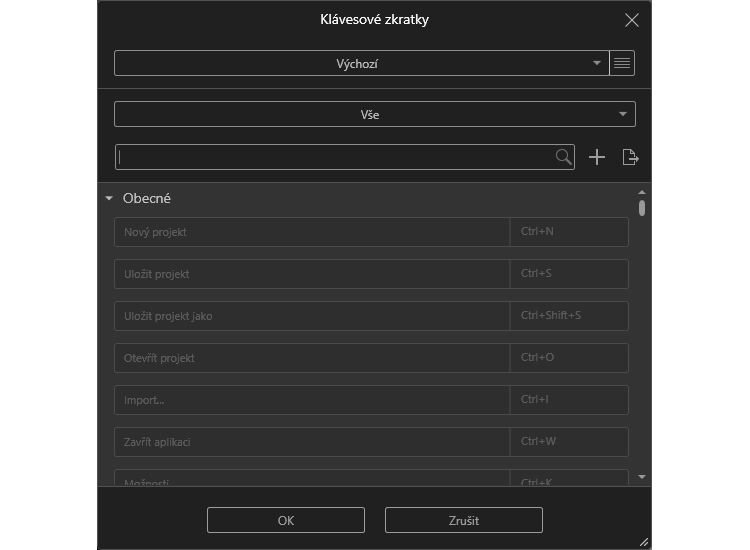Click the export shortcuts icon
The height and width of the screenshot is (550, 750).
(x=630, y=157)
